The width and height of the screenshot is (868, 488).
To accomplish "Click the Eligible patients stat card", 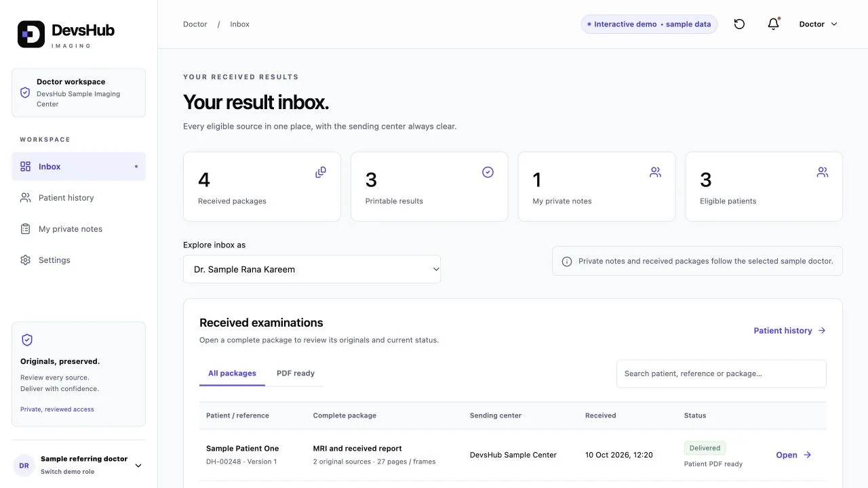I will click(764, 186).
